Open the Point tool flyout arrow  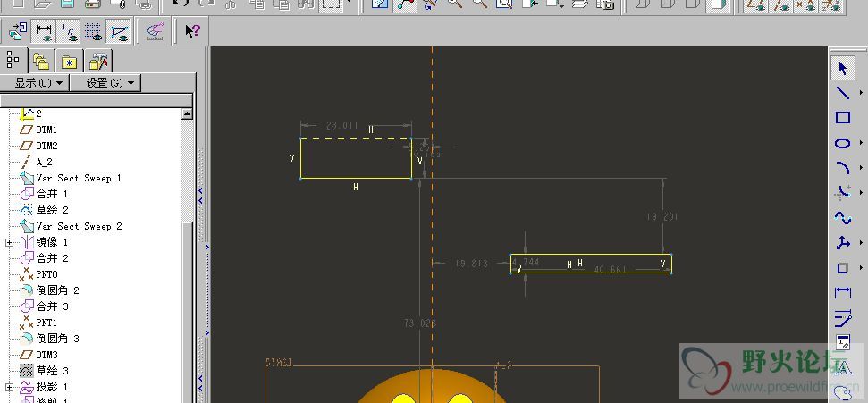[x=860, y=243]
